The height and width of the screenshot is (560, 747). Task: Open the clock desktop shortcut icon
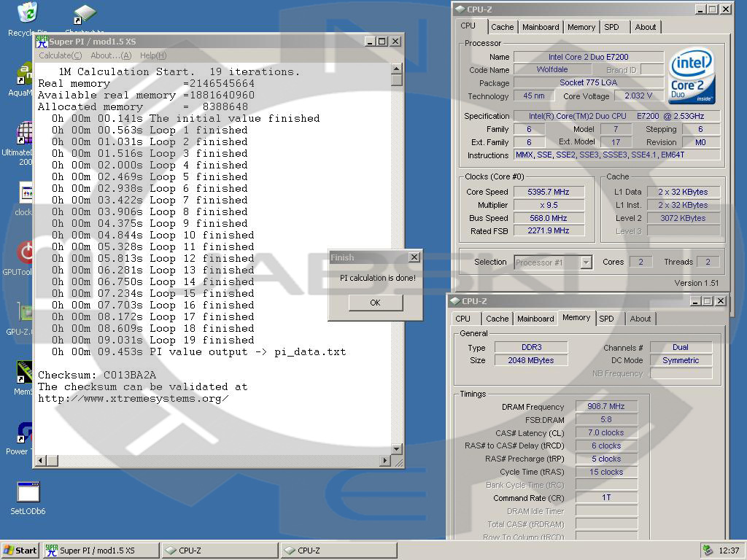point(25,192)
